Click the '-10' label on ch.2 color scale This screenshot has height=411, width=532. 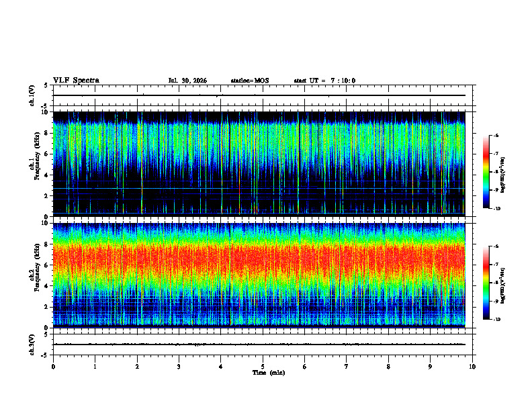[497, 320]
